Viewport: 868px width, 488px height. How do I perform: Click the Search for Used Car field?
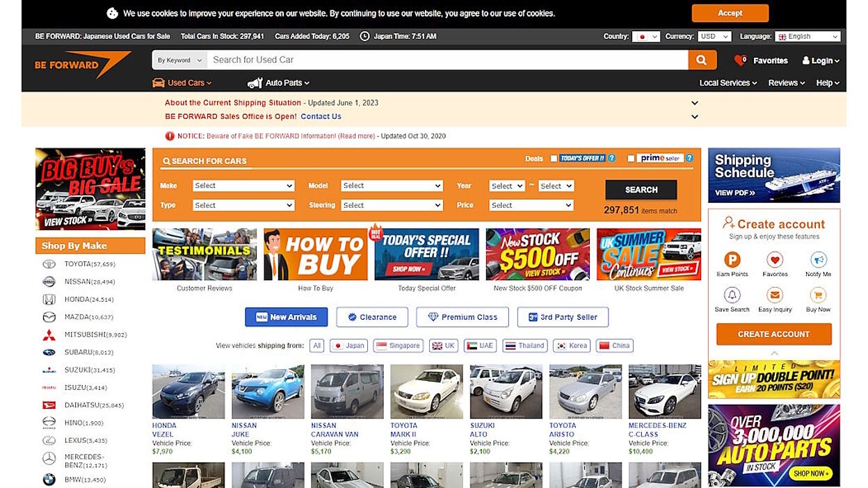click(448, 60)
